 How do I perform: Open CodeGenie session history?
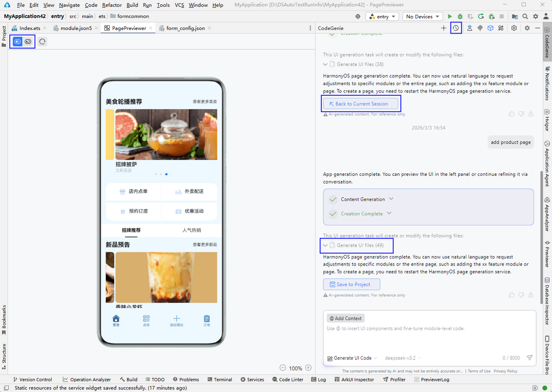(x=455, y=28)
